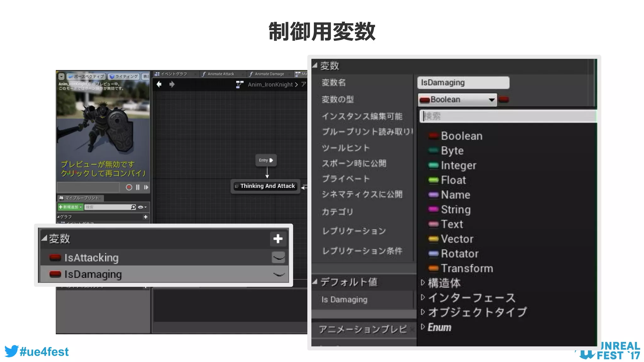Toggle visibility eye for IsDamaging variable
The image size is (644, 362).
(x=279, y=274)
